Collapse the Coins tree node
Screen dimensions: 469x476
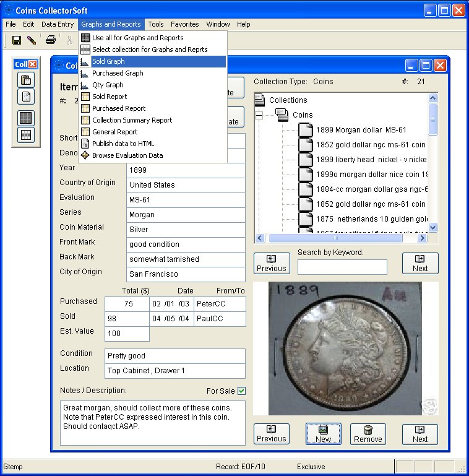click(x=259, y=115)
